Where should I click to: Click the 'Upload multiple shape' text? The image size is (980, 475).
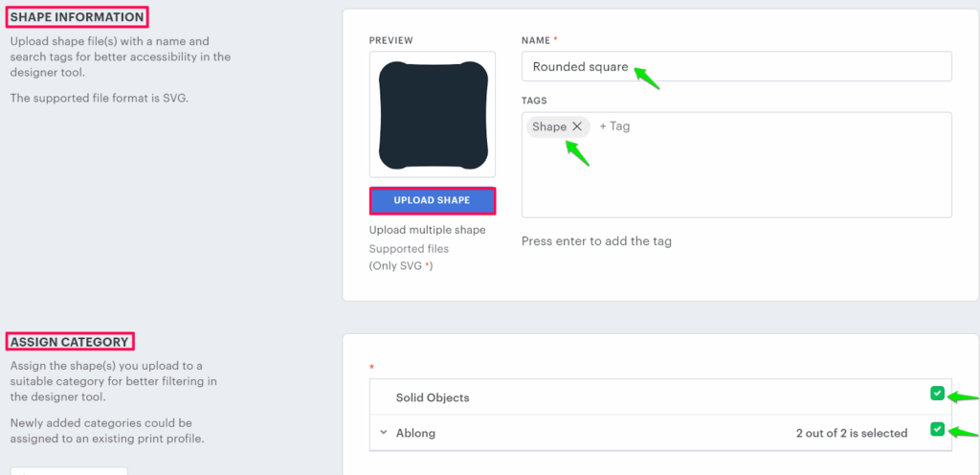point(427,230)
